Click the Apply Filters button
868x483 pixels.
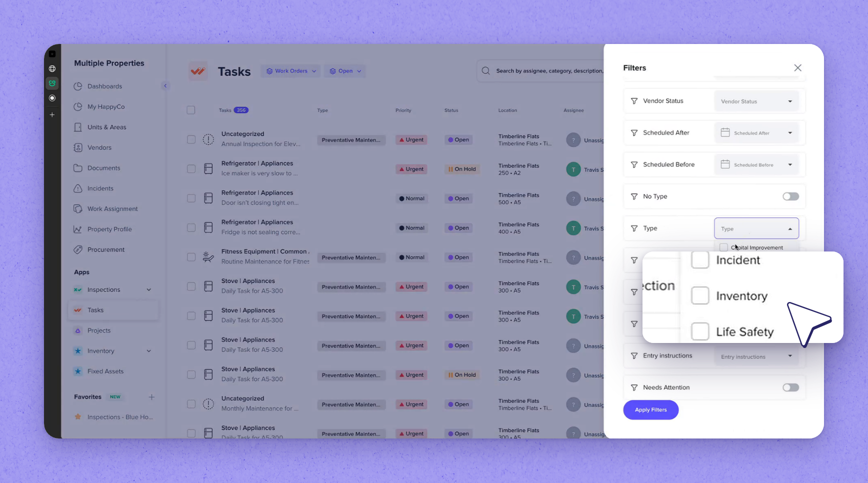[650, 410]
